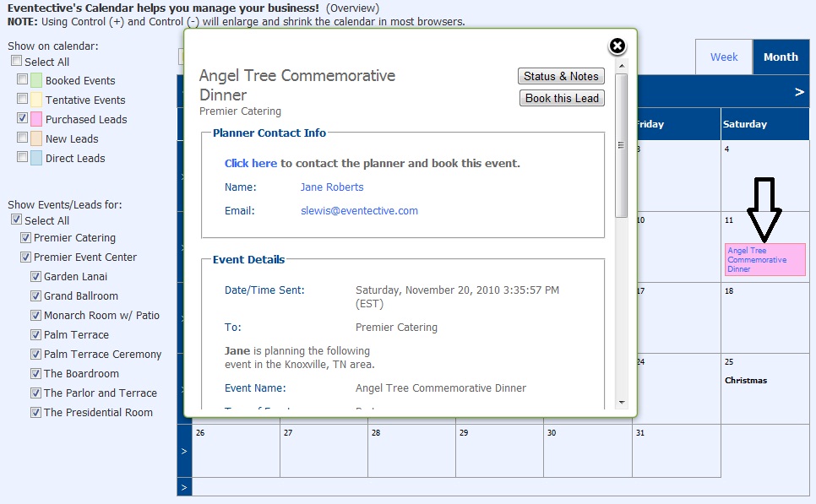Close the Angel Tree Commemorative Dinner popup

[617, 46]
